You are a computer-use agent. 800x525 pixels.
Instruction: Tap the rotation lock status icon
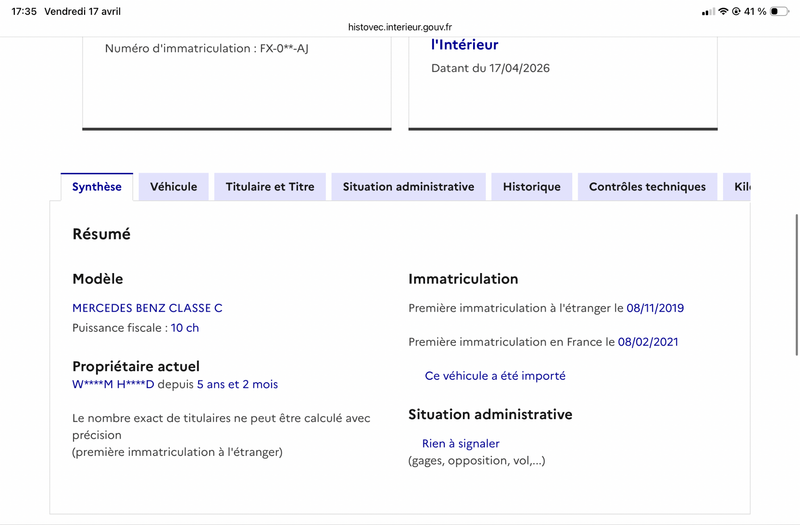[736, 11]
